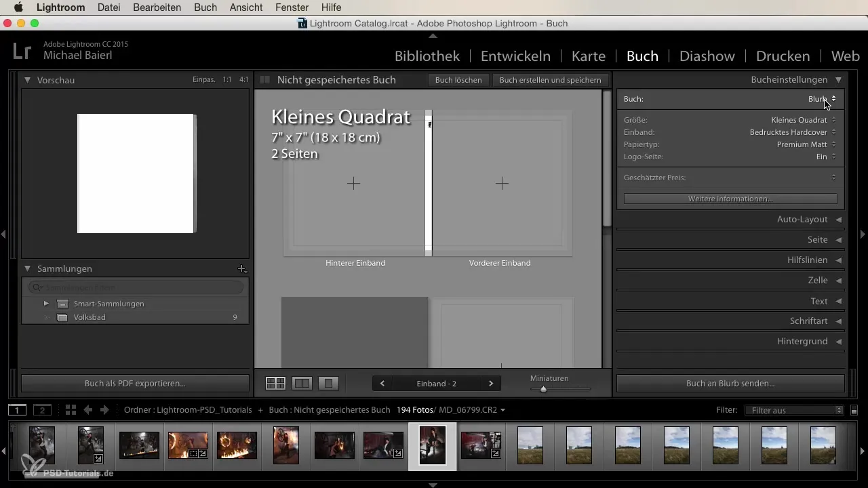The width and height of the screenshot is (868, 488).
Task: Collapse the Sammlungen panel
Action: coord(28,269)
